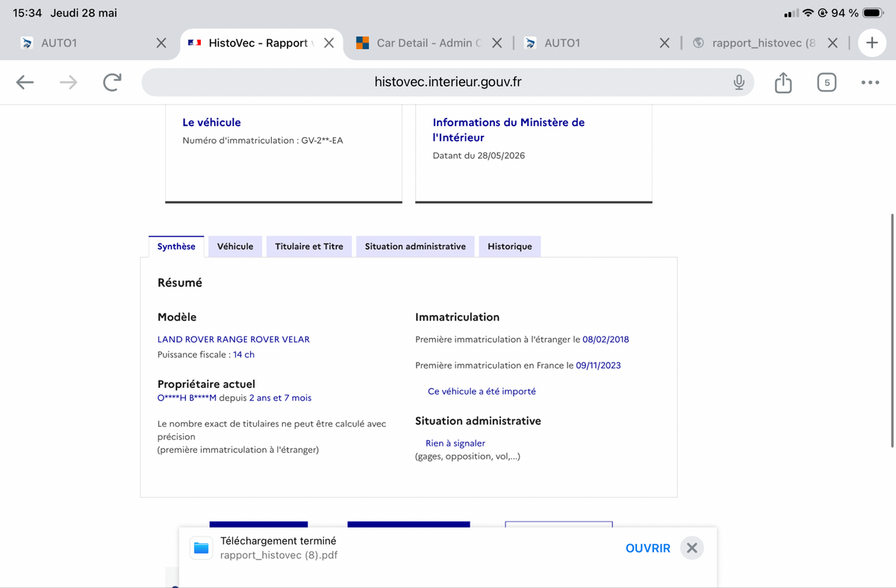The height and width of the screenshot is (588, 896).
Task: Tap the blue folder icon in download banner
Action: point(202,548)
